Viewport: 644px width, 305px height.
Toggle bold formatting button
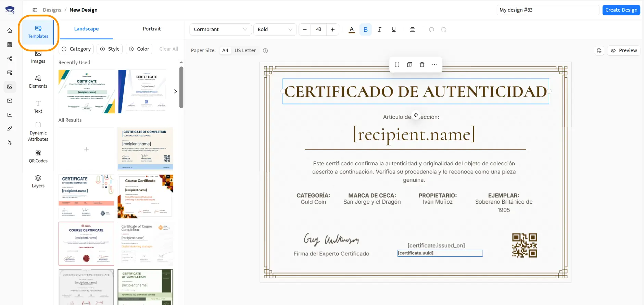[x=365, y=29]
